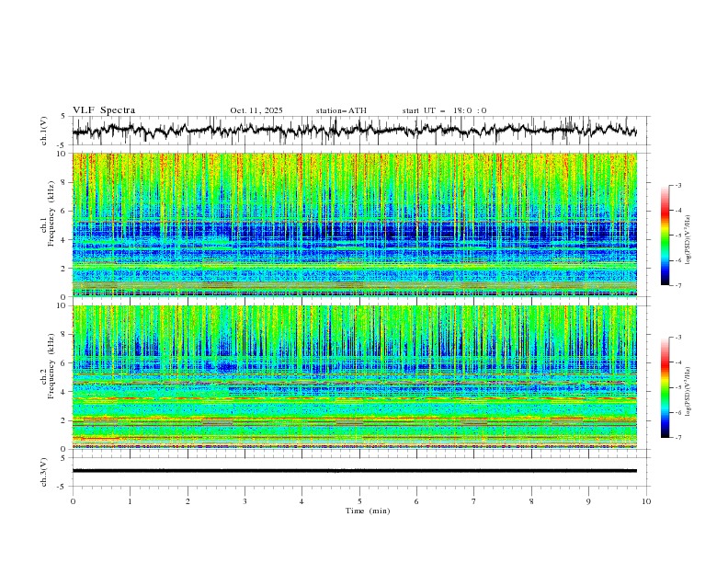Click the ch.1 spectrogram panel
The width and height of the screenshot is (728, 563).
[x=354, y=224]
